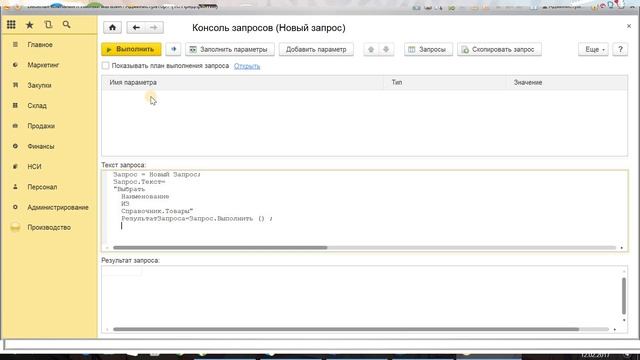Open the Склад section
Screen dimensions: 640x360
click(x=37, y=106)
